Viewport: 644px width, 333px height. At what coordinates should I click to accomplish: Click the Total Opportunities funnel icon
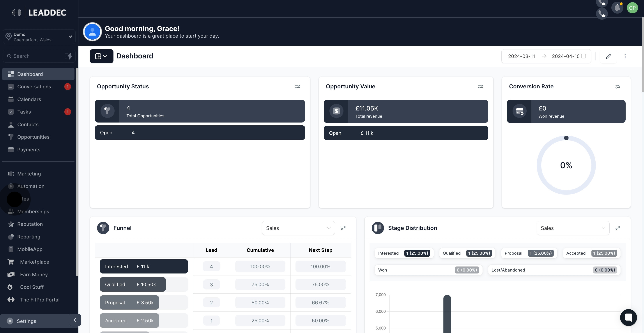coord(107,111)
